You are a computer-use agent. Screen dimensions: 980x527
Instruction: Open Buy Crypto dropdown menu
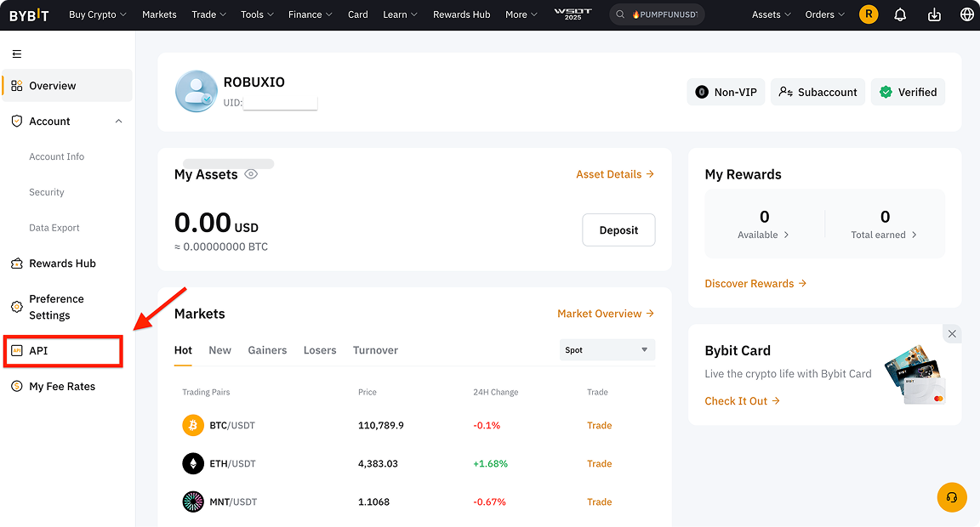point(98,14)
